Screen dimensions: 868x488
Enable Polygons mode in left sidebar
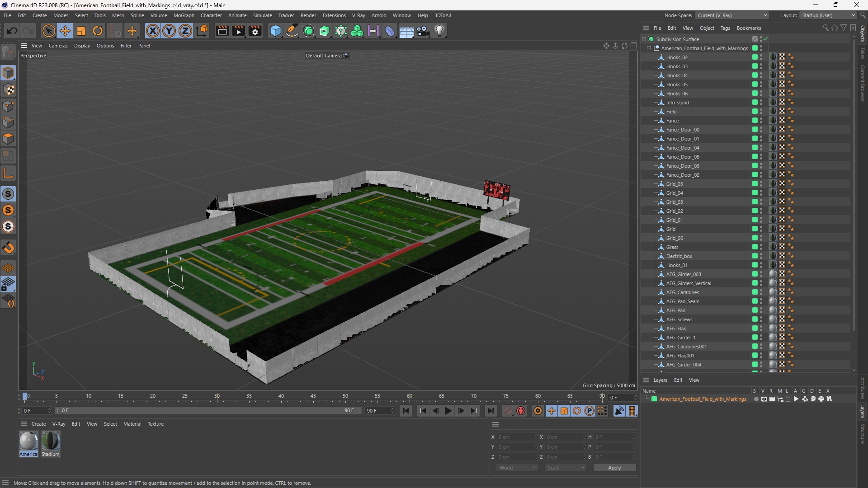click(x=8, y=139)
